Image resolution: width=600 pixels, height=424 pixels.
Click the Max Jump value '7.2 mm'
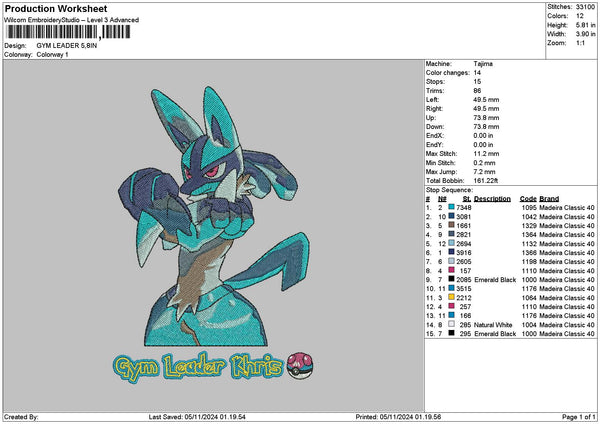484,172
